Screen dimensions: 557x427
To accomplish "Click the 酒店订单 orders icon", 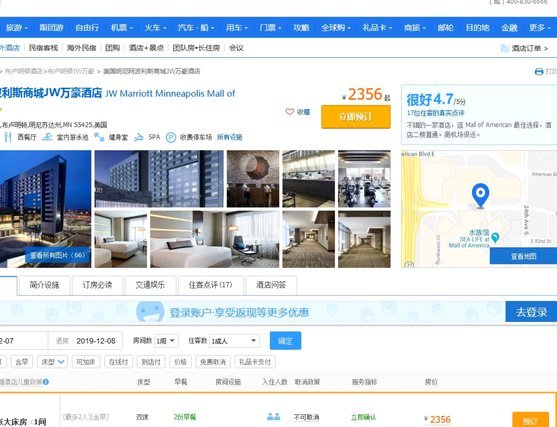I will [505, 48].
